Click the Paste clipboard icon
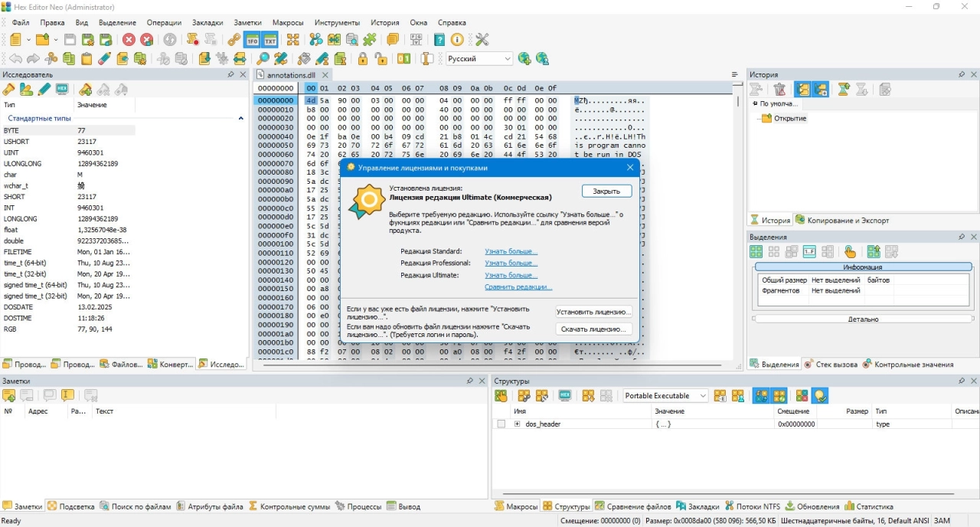This screenshot has width=980, height=527. tap(87, 58)
